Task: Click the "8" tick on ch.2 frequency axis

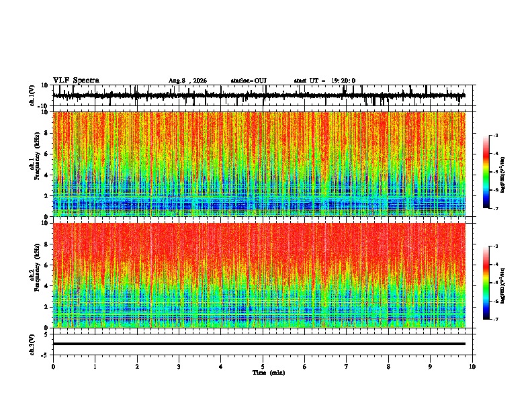Action: pos(46,244)
